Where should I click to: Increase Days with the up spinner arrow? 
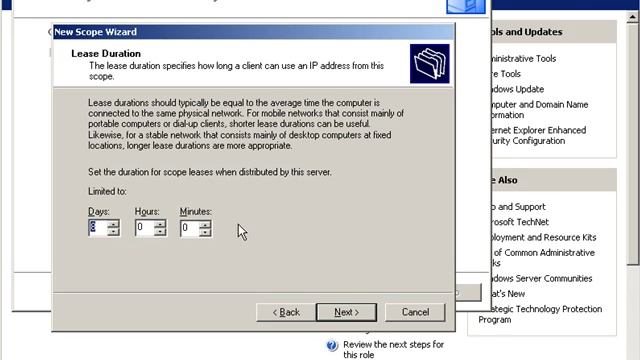pos(113,224)
